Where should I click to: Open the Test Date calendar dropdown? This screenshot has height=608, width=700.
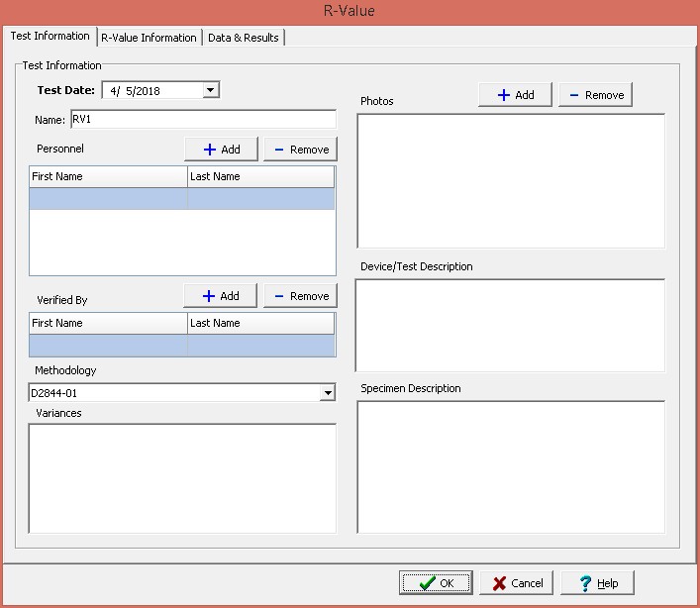tap(210, 90)
